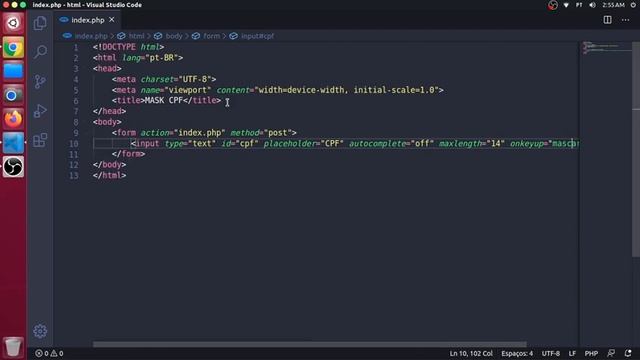
Task: Launch Google Chrome from the dock
Action: coord(13,47)
